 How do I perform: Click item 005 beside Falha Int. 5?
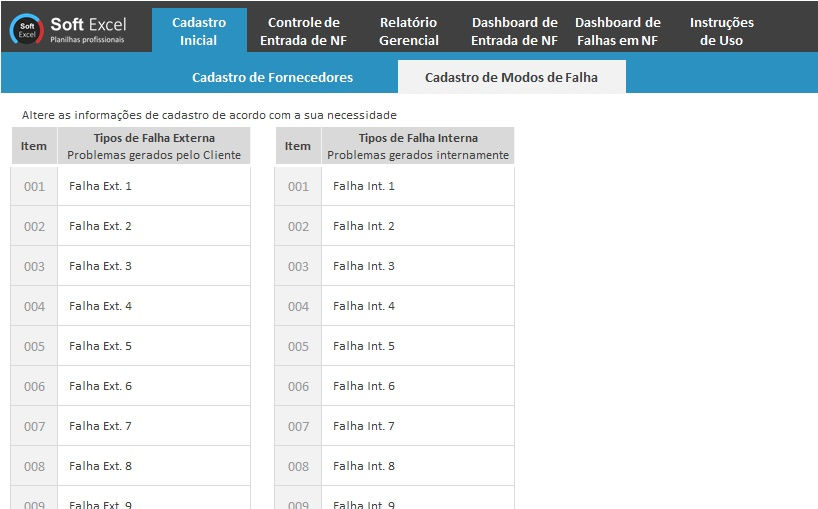[298, 346]
